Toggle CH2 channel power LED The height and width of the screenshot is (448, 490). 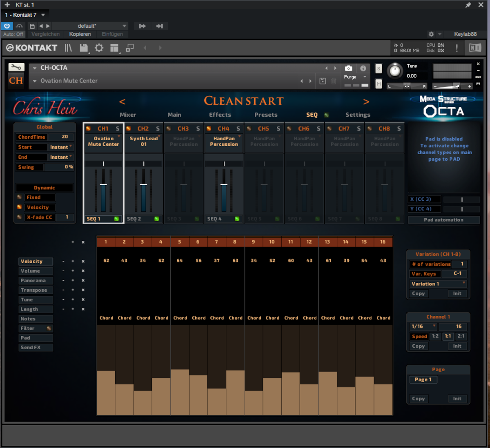(x=128, y=129)
